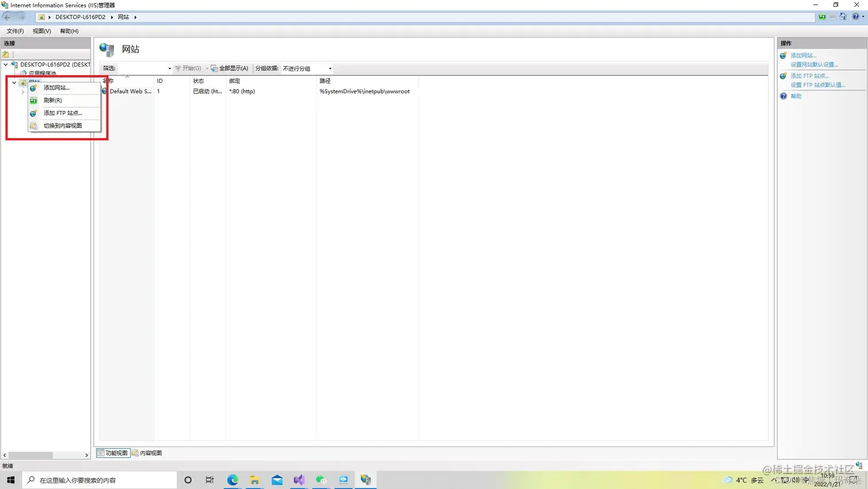
Task: Expand the child node under 网站
Action: point(23,92)
